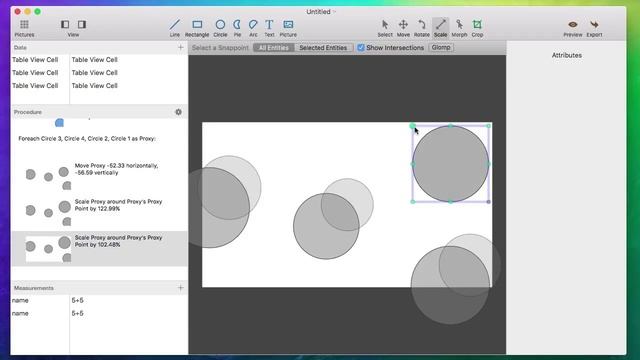Toggle the right sidebar view

(x=82, y=24)
